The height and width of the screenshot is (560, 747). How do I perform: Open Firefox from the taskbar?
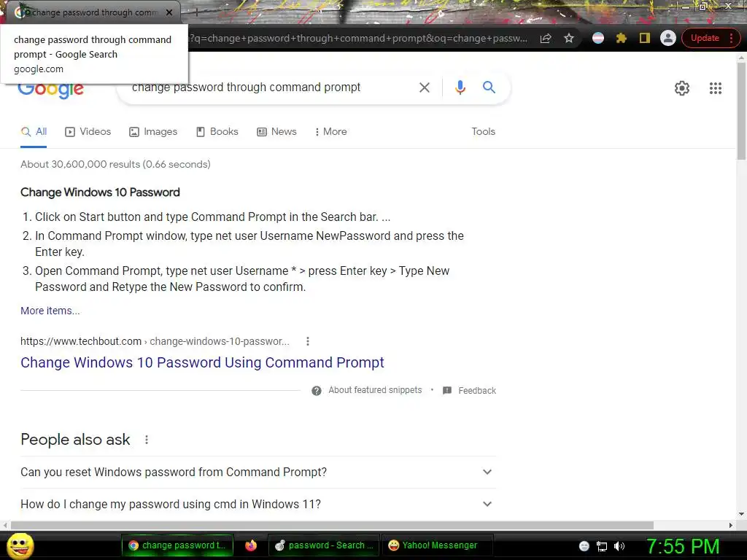(251, 545)
